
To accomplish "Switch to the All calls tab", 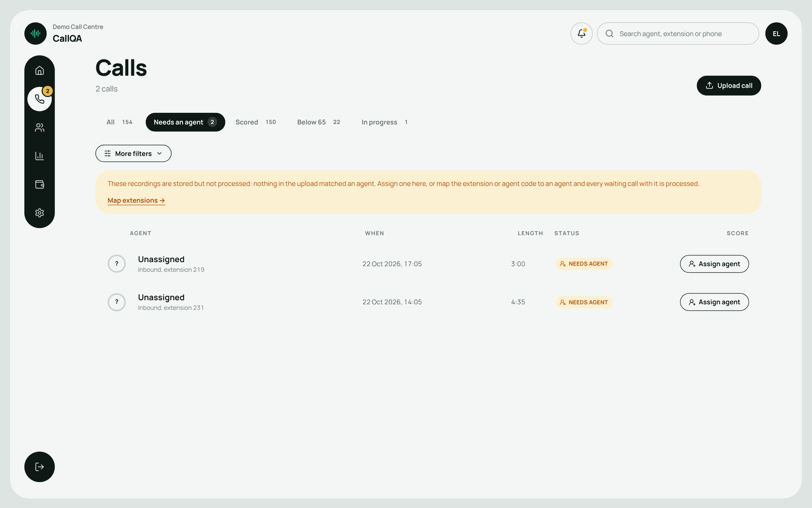I will (x=120, y=122).
